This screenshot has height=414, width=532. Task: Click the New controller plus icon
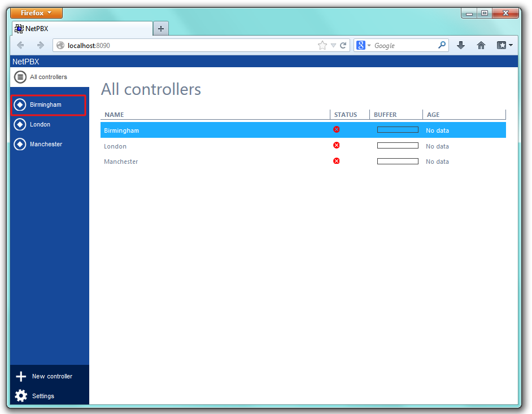21,377
